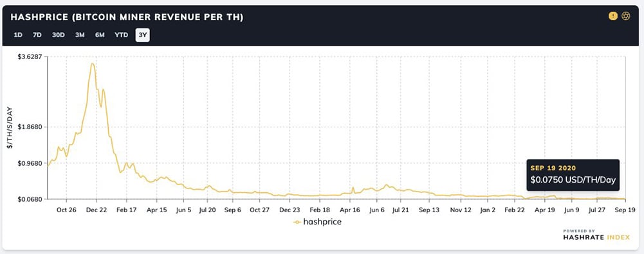Click the Jul 21 x-axis label

coord(401,210)
